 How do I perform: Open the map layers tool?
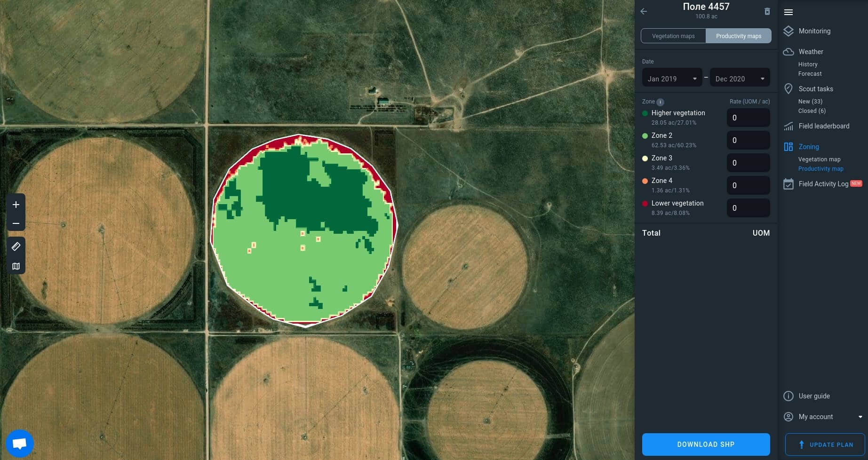click(16, 266)
